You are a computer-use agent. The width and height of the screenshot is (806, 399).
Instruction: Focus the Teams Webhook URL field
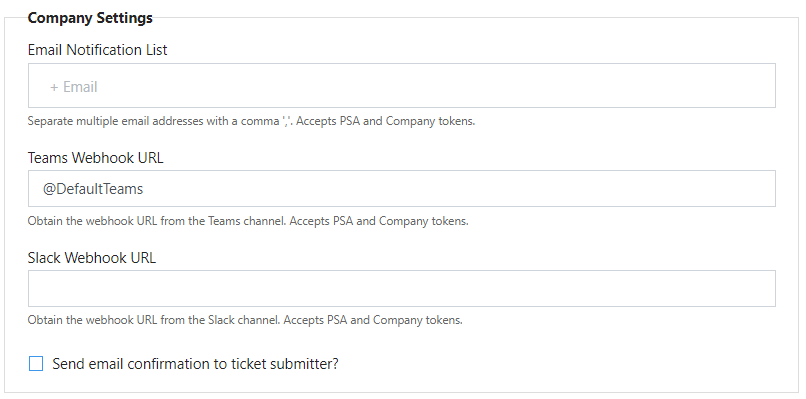[401, 189]
